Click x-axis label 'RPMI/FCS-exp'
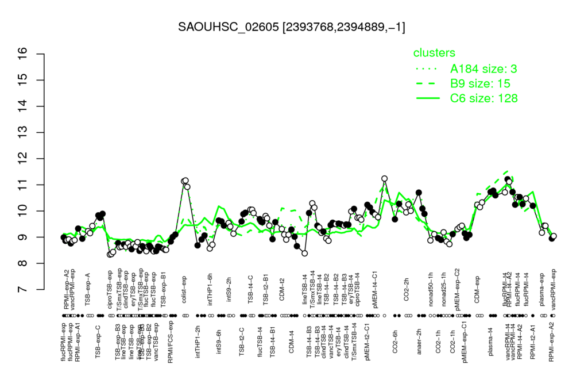Image resolution: width=588 pixels, height=368 pixels. coord(170,342)
